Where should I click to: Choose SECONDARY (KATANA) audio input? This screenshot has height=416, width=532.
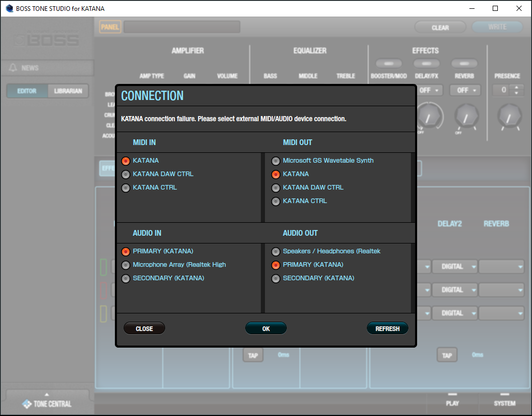pyautogui.click(x=126, y=279)
